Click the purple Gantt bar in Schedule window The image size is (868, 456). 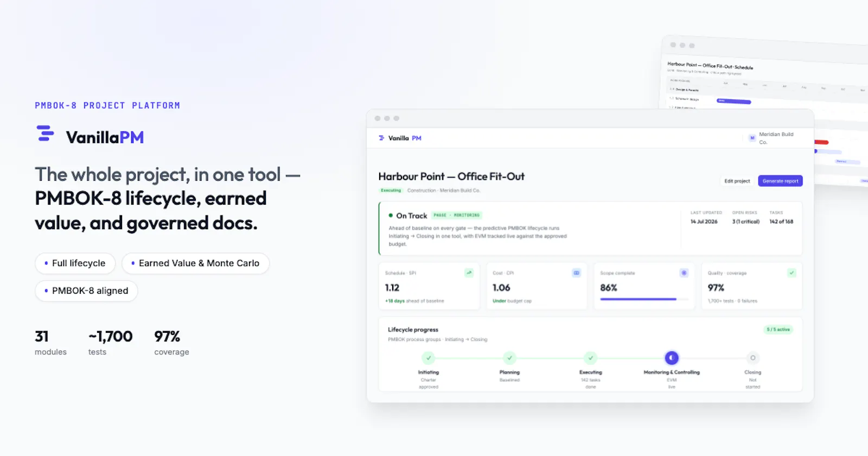733,101
